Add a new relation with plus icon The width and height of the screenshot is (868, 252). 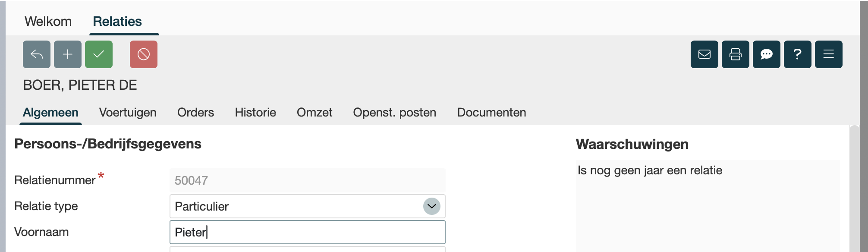pyautogui.click(x=68, y=54)
